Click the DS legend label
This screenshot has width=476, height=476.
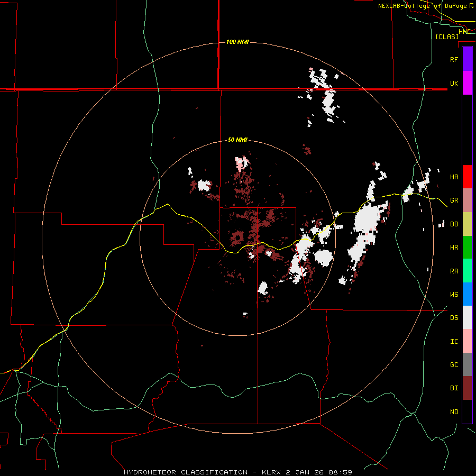[x=454, y=318]
